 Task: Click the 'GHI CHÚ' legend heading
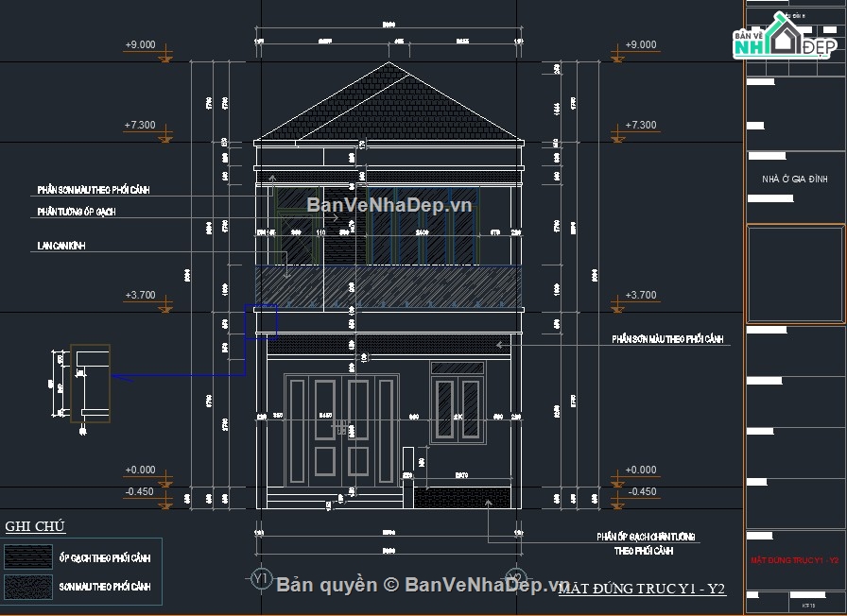35,526
